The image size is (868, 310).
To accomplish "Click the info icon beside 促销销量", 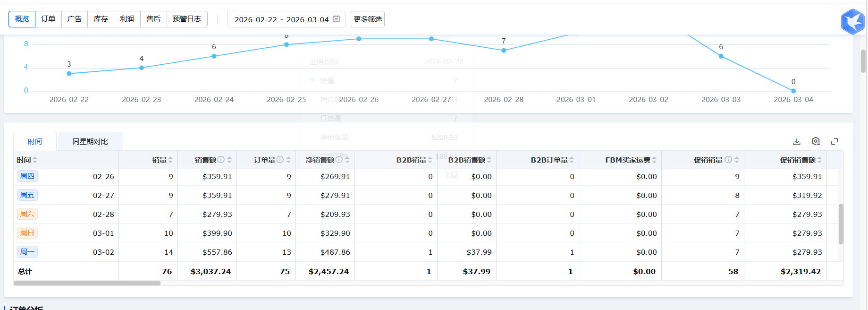I will 728,160.
